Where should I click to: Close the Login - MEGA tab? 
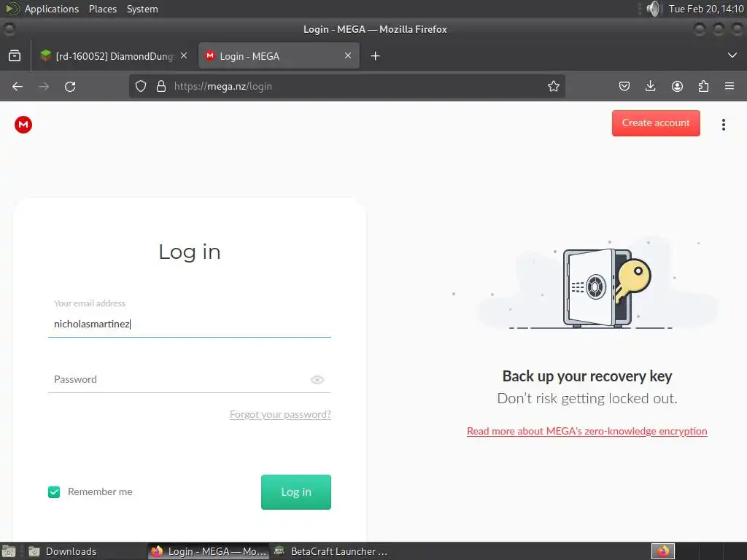coord(348,55)
